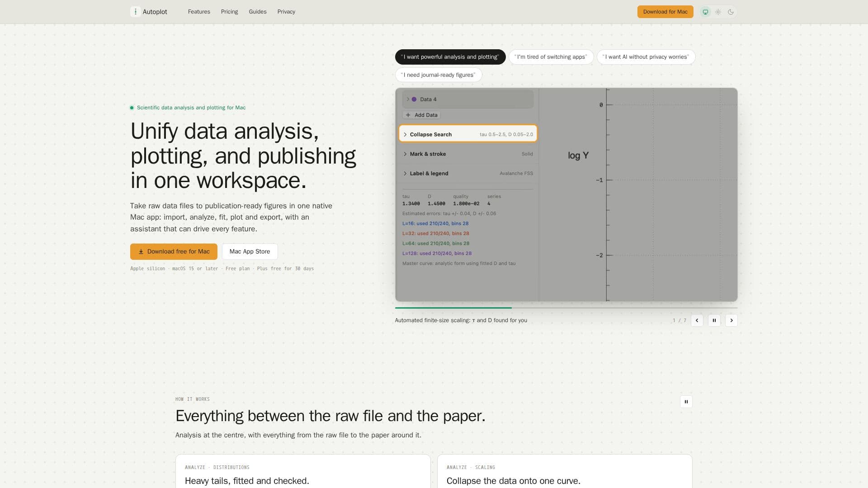Click the Autoplot logo icon

tap(135, 12)
